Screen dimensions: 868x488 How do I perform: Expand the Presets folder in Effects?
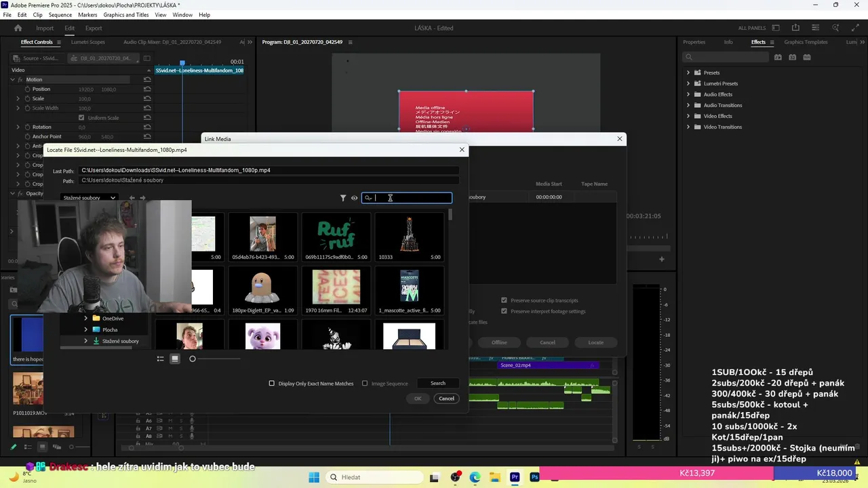(688, 73)
